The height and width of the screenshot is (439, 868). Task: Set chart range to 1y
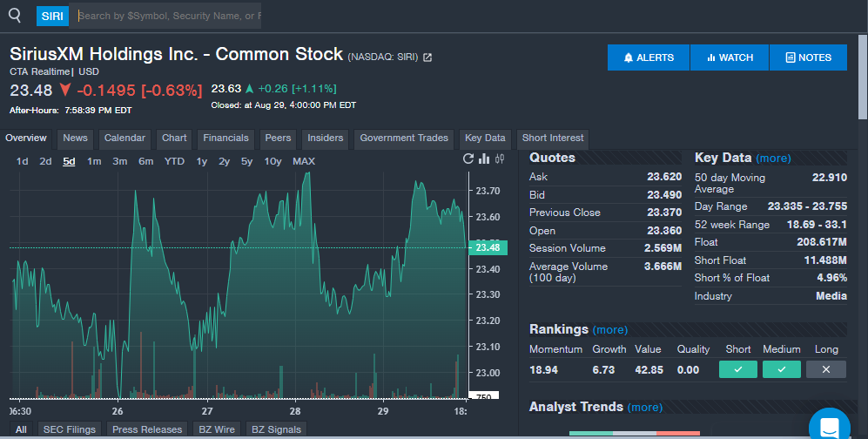201,161
